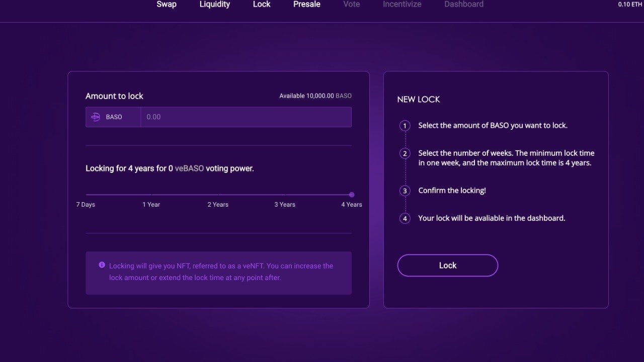This screenshot has height=362, width=644.
Task: Open the Dashboard tab
Action: [x=464, y=5]
